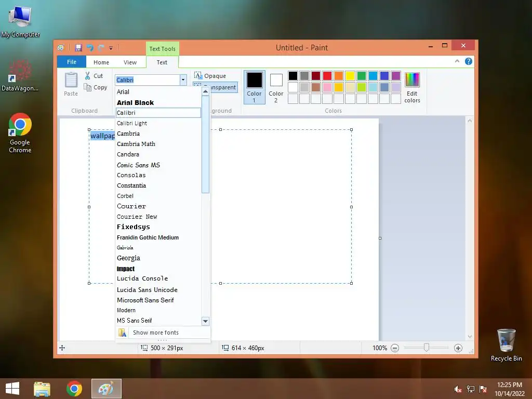532x399 pixels.
Task: Choose Arial Black font
Action: coord(158,102)
